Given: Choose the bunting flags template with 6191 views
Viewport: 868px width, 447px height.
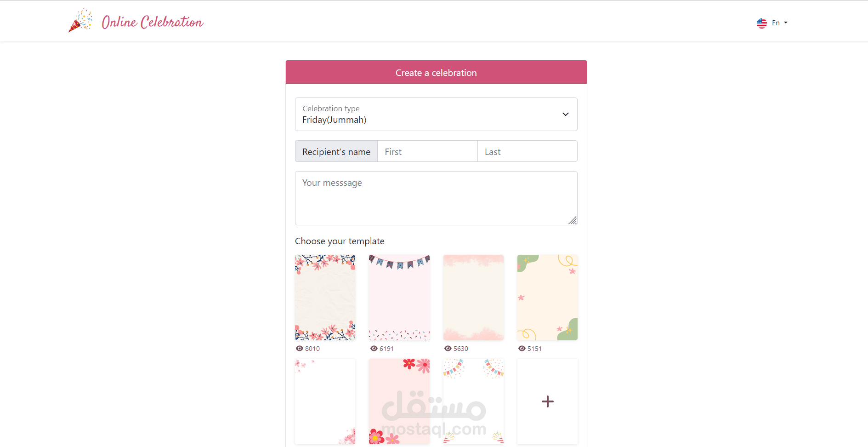Looking at the screenshot, I should 399,298.
